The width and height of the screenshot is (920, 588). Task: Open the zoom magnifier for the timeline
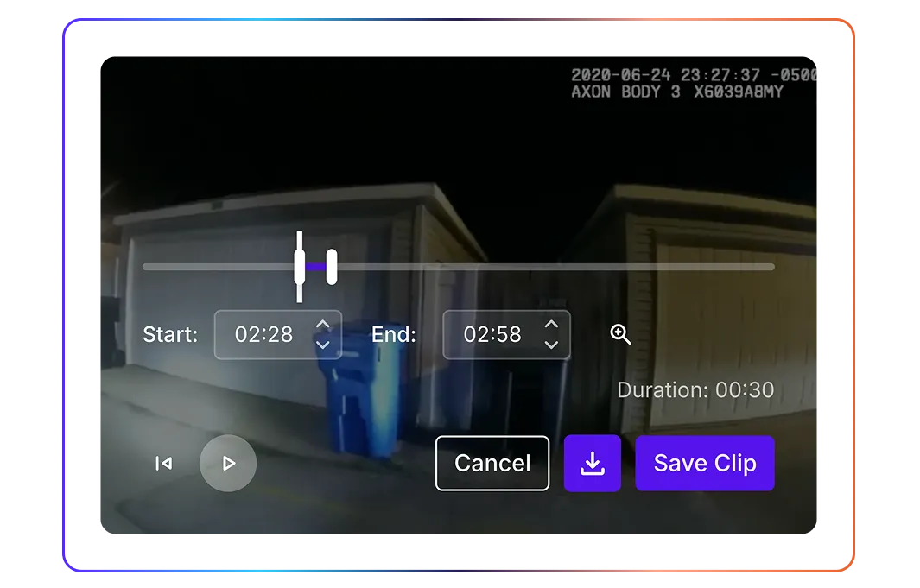620,334
